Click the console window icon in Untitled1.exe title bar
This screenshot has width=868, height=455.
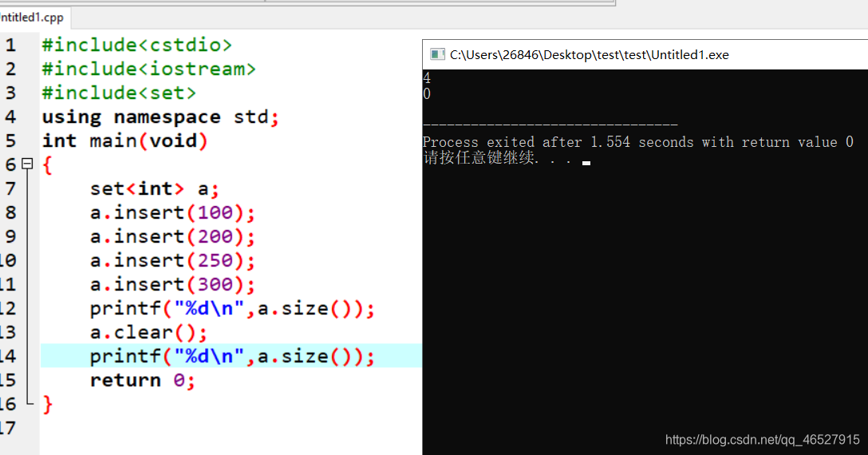pyautogui.click(x=437, y=54)
